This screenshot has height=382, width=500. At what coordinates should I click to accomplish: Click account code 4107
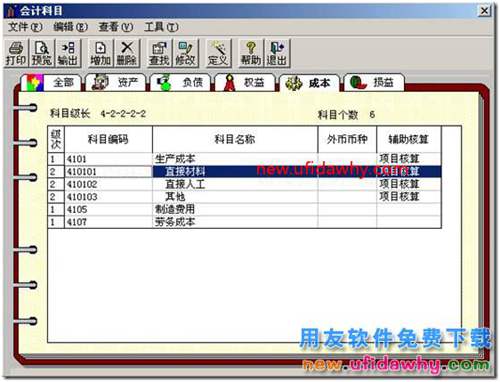tap(108, 222)
